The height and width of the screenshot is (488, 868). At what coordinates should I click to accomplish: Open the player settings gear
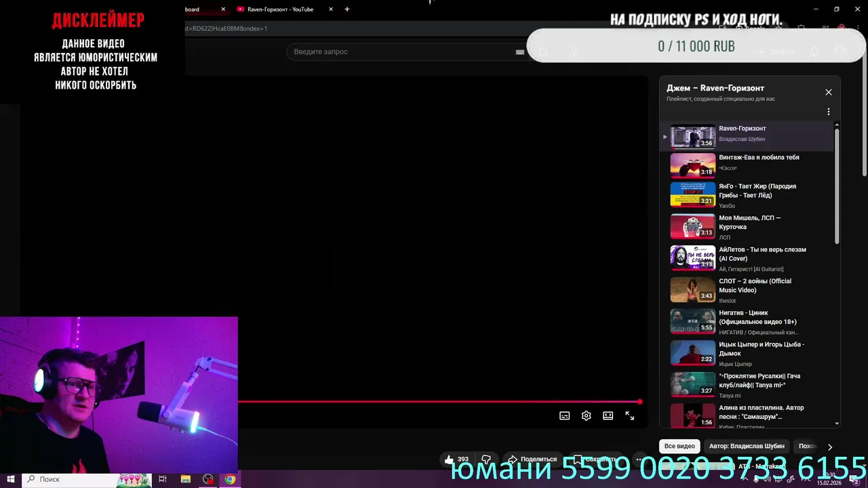coord(587,416)
